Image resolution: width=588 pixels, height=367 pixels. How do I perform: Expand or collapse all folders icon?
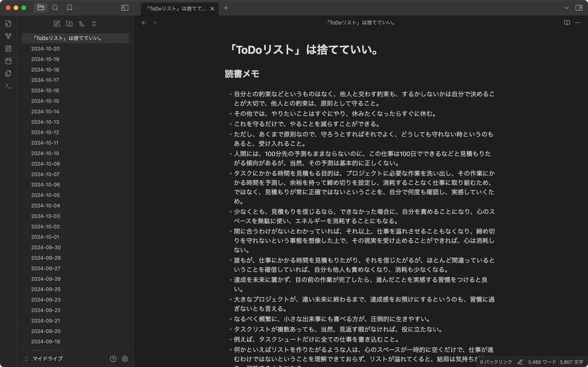coord(94,24)
